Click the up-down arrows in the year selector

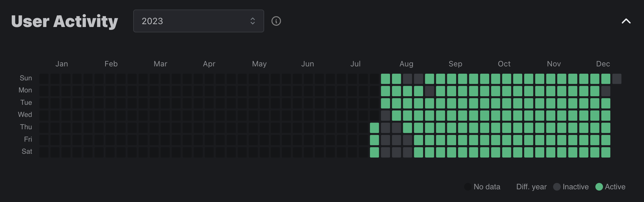253,21
